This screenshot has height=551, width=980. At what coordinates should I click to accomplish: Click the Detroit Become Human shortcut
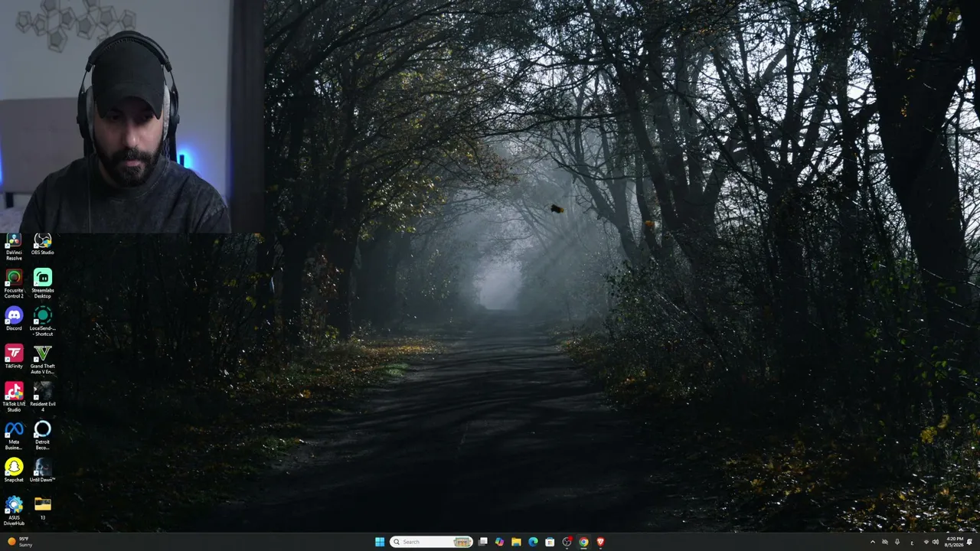(43, 435)
